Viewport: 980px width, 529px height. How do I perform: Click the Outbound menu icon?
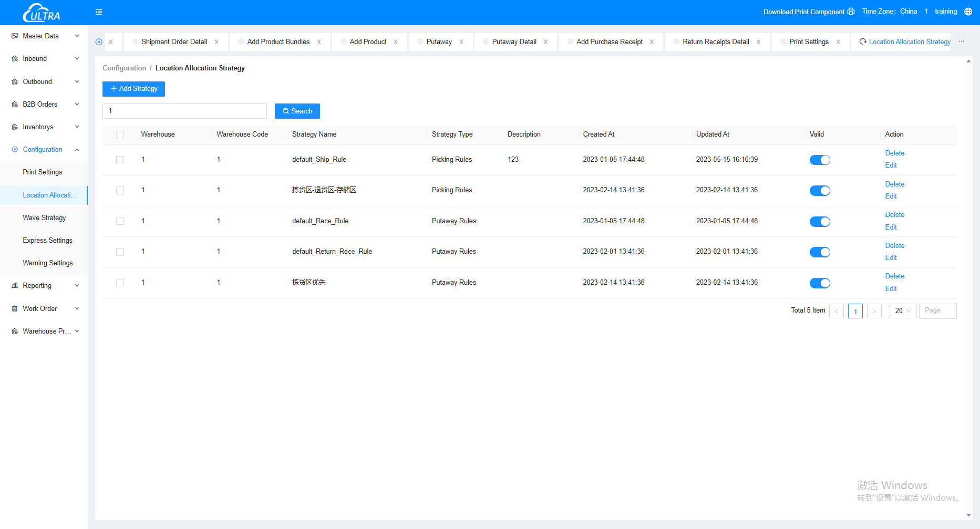click(x=15, y=82)
